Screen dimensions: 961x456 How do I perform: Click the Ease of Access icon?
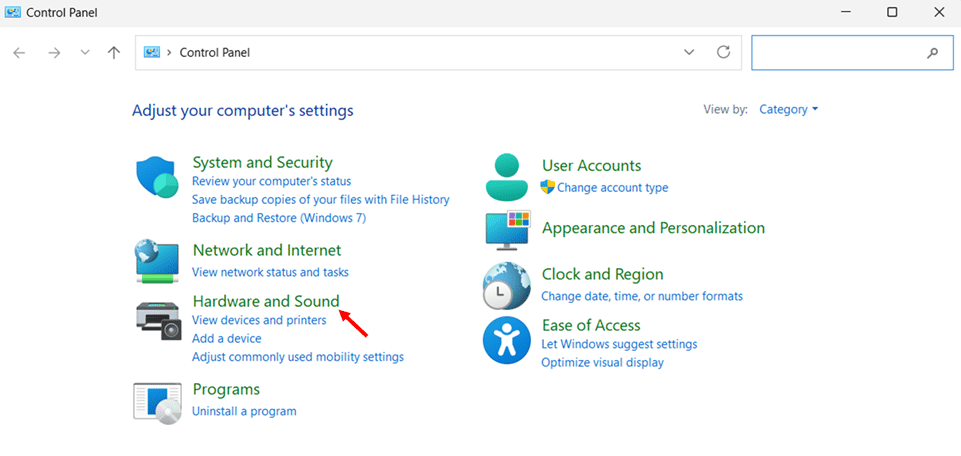[x=506, y=340]
